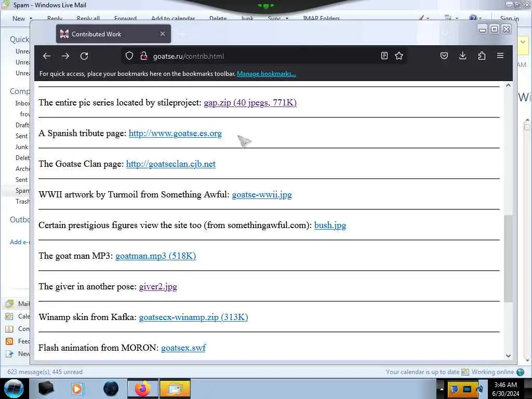This screenshot has height=399, width=532.
Task: Open the dark globe taskbar icon
Action: point(111,389)
